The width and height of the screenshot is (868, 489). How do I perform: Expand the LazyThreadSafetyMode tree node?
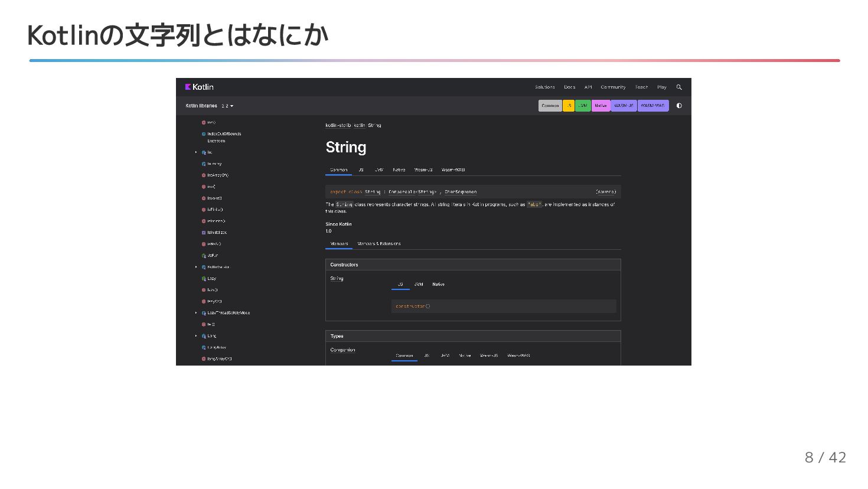point(196,313)
